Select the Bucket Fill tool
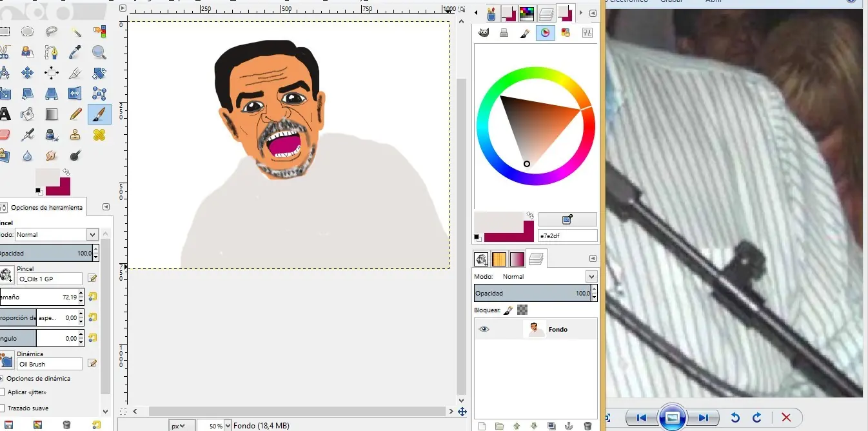Image resolution: width=868 pixels, height=431 pixels. pos(27,114)
